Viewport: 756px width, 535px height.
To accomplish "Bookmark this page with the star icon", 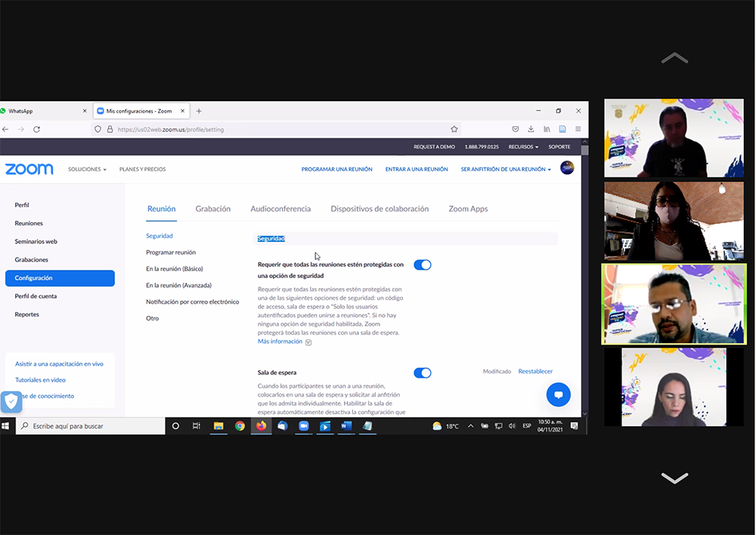I will coord(454,129).
